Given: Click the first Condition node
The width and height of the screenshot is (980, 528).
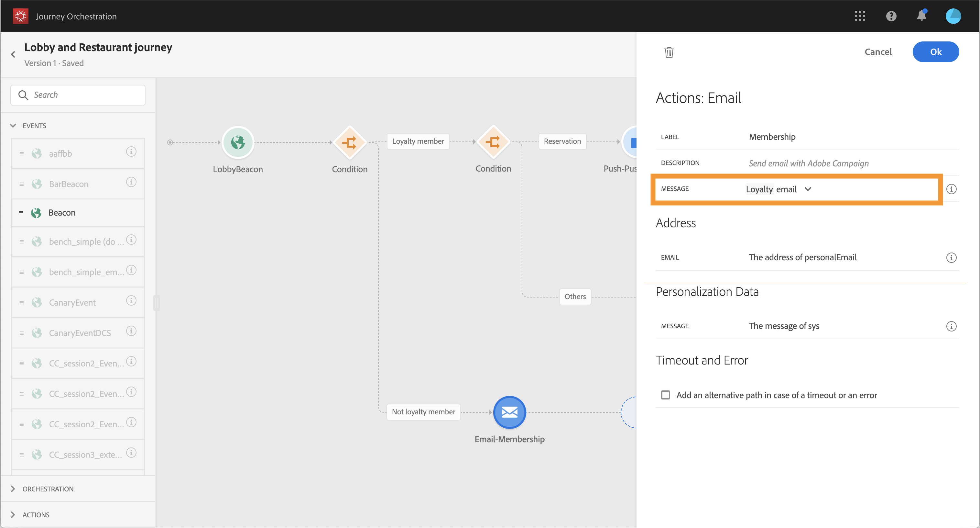Looking at the screenshot, I should (349, 142).
